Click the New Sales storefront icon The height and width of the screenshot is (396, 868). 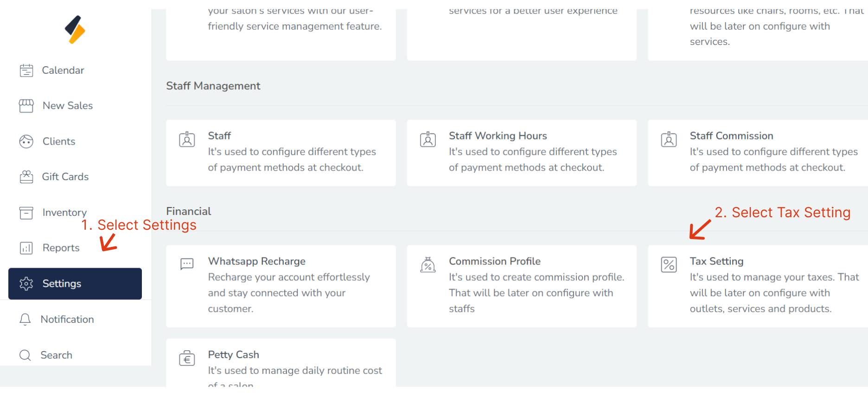[x=26, y=106]
